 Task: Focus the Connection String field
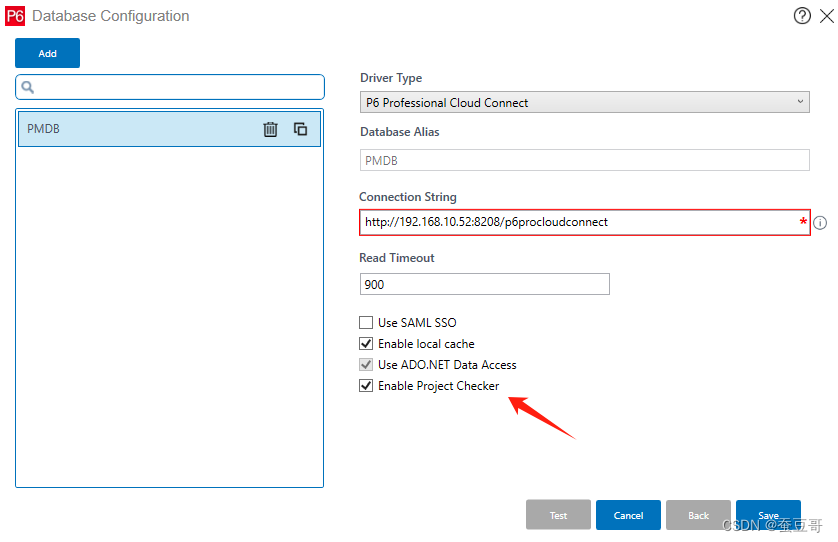(585, 222)
